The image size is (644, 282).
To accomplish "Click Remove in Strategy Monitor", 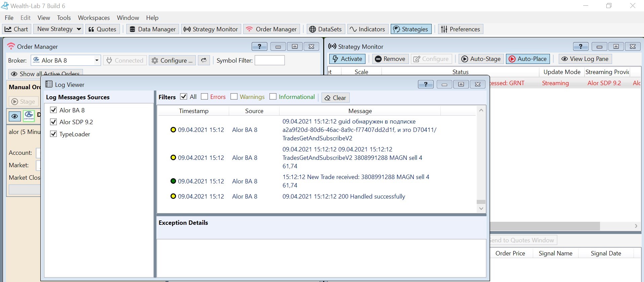I will [390, 59].
